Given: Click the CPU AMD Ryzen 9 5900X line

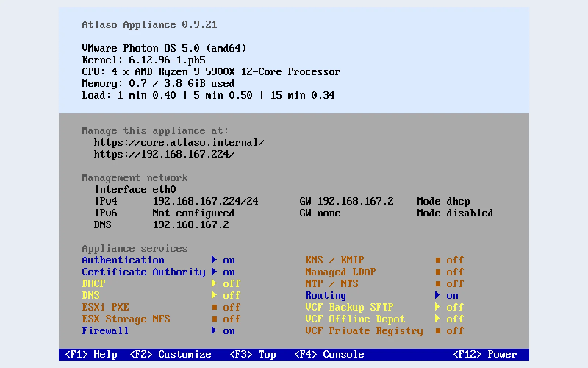Looking at the screenshot, I should 211,72.
